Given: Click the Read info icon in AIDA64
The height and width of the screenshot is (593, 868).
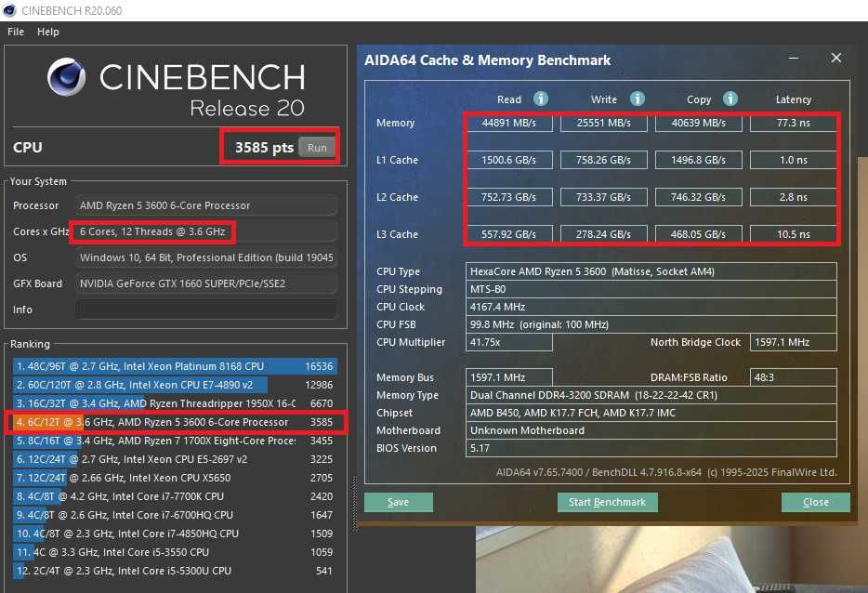Looking at the screenshot, I should point(540,99).
